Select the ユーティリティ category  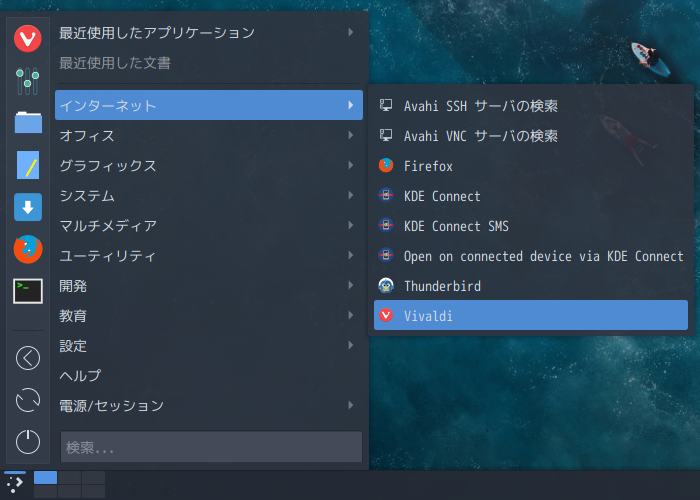click(209, 255)
